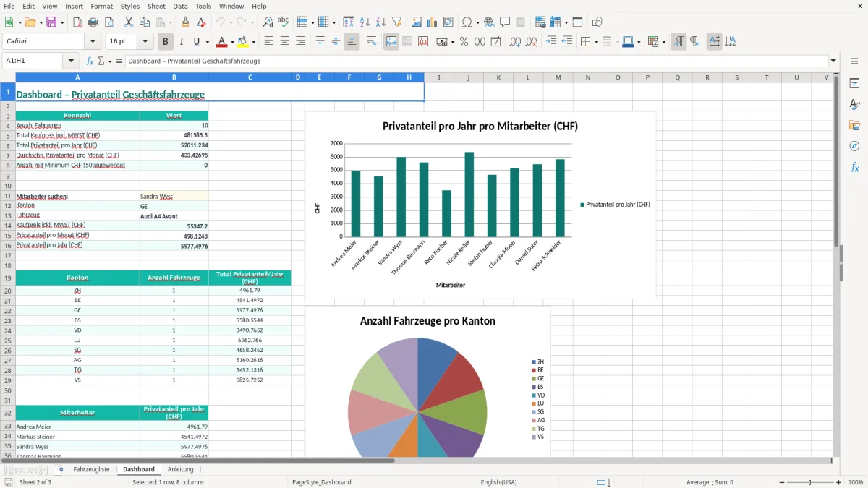868x488 pixels.
Task: Apply red font color swatch
Action: [x=222, y=42]
